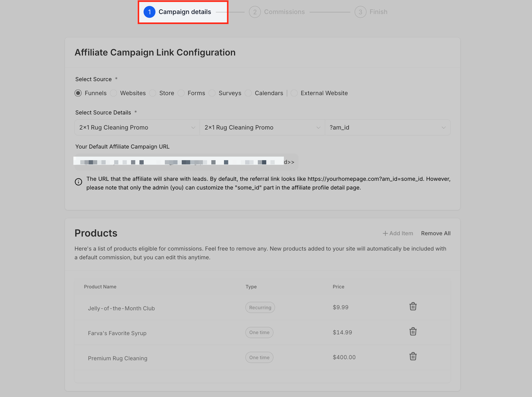532x397 pixels.
Task: Click the $9.99 price
Action: [x=340, y=307]
